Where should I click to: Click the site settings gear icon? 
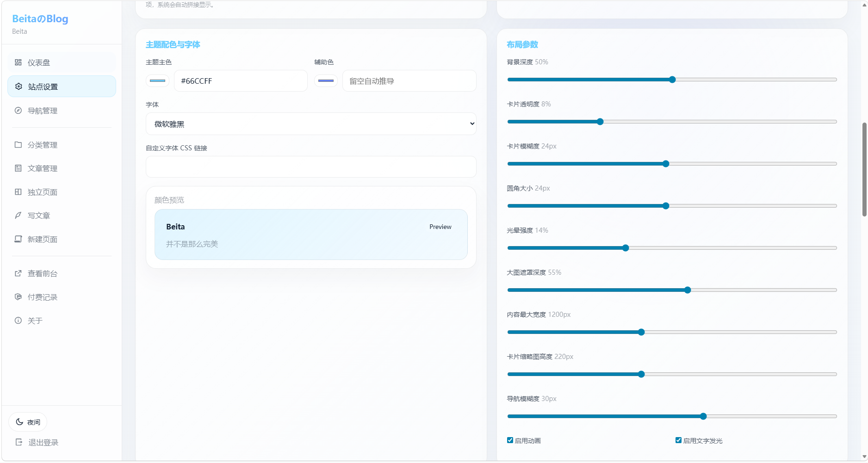19,86
